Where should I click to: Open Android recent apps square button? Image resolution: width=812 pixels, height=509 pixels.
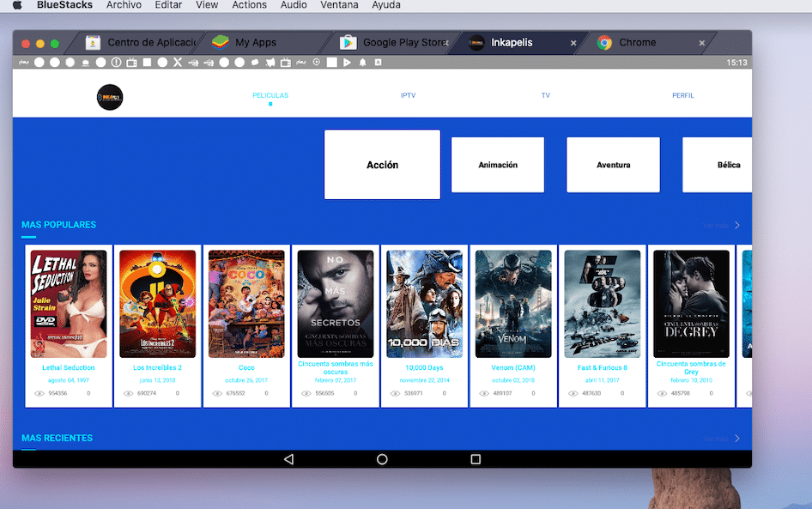click(476, 460)
